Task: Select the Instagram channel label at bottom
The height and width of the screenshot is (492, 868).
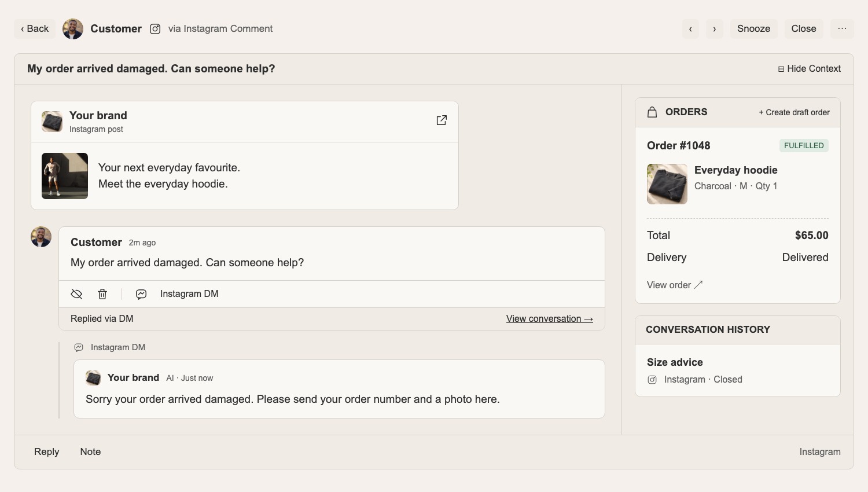Action: 820,452
